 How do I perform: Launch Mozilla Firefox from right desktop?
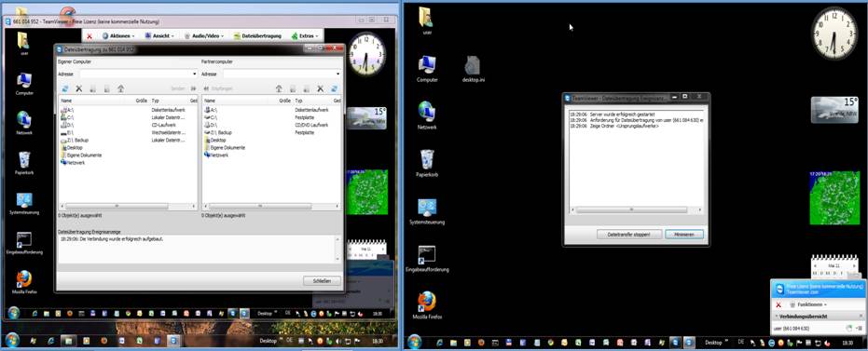tap(427, 305)
